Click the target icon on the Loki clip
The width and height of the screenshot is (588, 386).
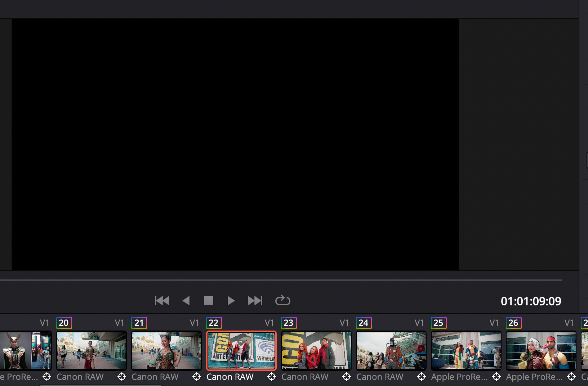tap(47, 377)
